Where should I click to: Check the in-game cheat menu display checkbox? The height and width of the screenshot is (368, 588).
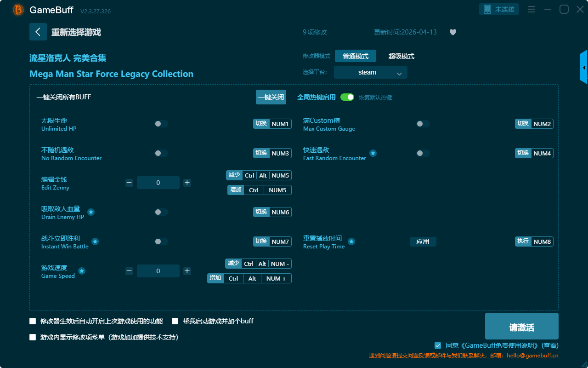(x=33, y=337)
